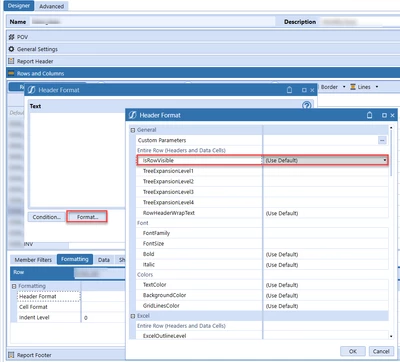Click the Format... button
400x362 pixels.
(87, 217)
